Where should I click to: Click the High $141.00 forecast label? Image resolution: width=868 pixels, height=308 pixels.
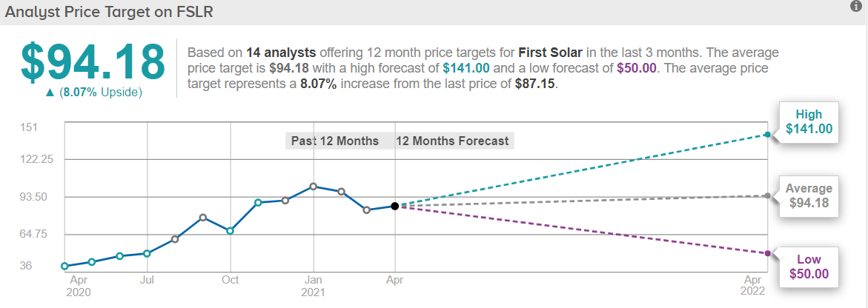[x=809, y=121]
